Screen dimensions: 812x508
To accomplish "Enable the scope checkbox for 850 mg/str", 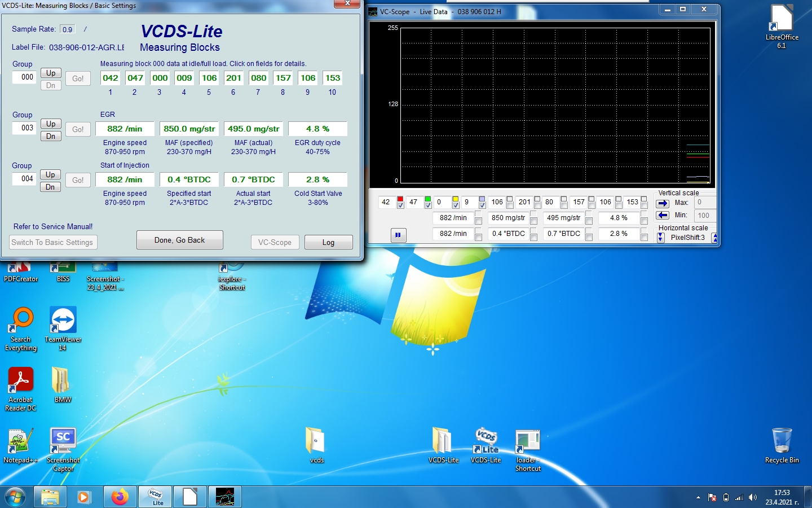I will click(533, 221).
